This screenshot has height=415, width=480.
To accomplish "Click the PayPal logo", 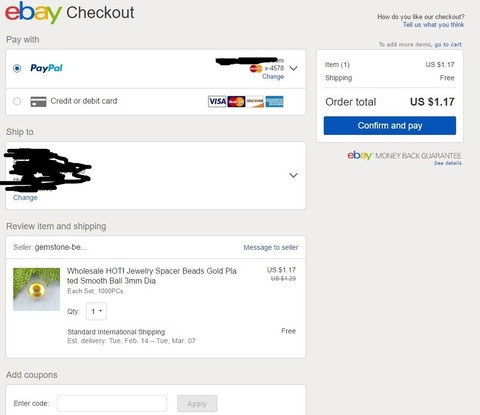I will [x=46, y=68].
